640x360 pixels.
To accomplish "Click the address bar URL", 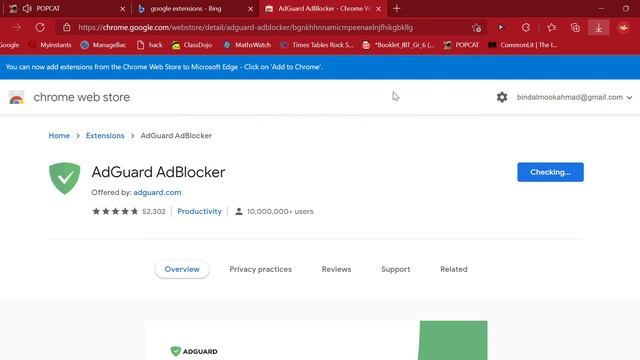I will coord(245,27).
